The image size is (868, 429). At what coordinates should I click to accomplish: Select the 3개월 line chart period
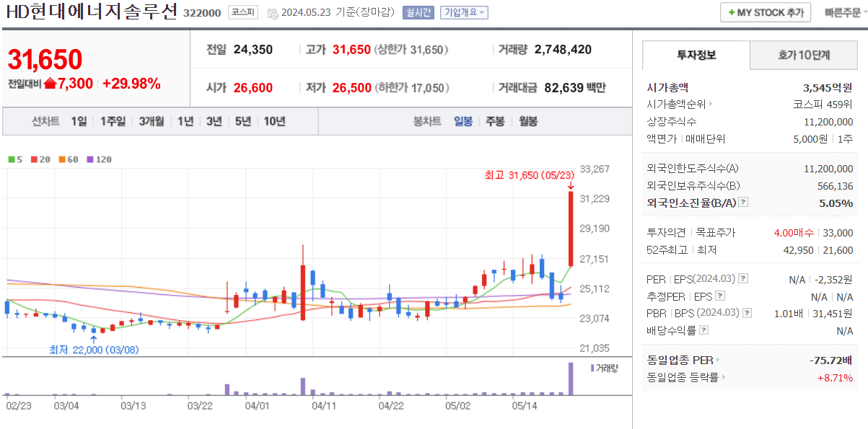click(152, 121)
